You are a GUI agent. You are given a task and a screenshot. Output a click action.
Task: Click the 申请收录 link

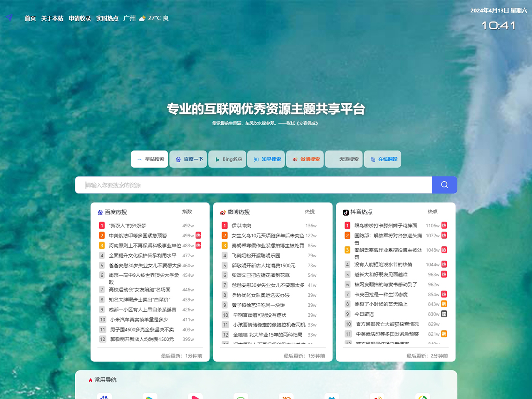79,18
